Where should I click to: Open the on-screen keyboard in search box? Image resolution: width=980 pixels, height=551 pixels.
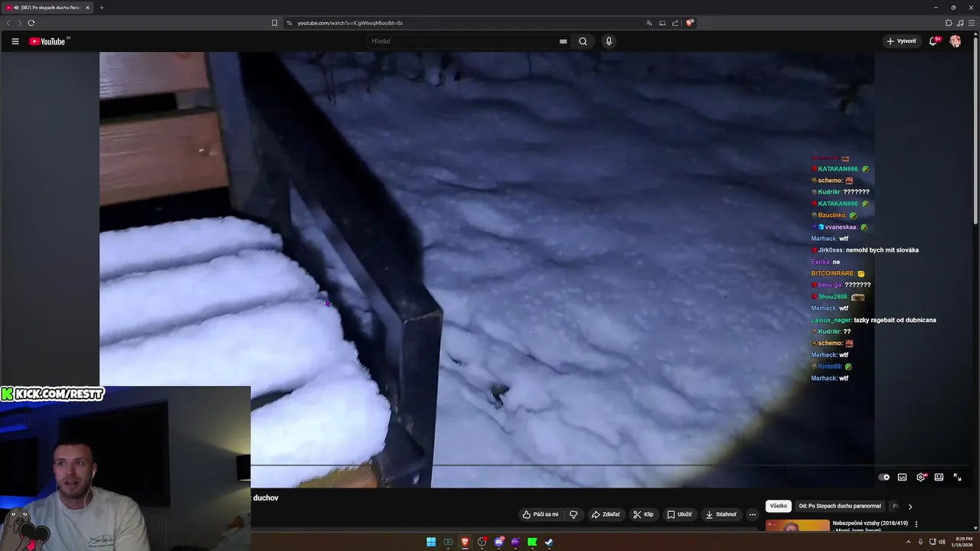(563, 41)
